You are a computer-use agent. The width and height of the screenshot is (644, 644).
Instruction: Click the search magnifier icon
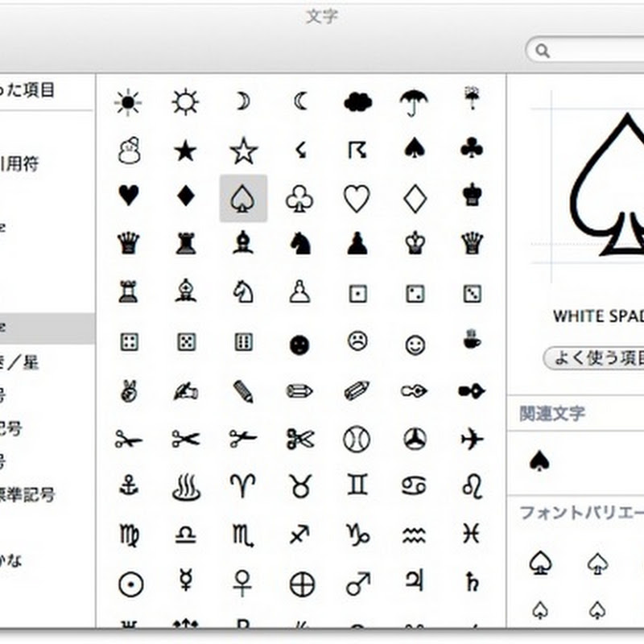pos(543,51)
